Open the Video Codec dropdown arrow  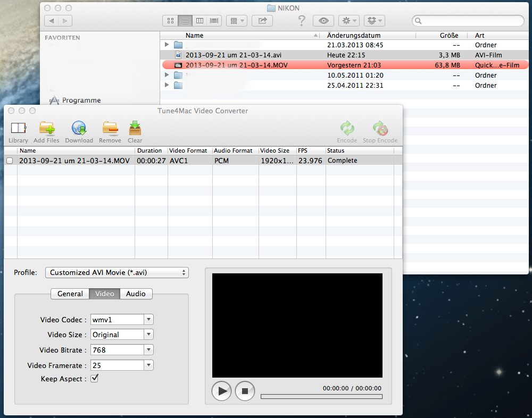pyautogui.click(x=148, y=319)
